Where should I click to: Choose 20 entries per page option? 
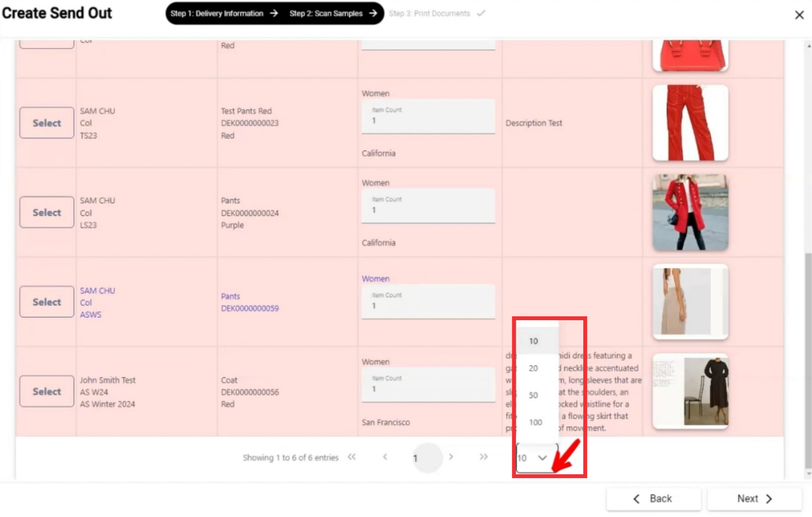coord(538,368)
